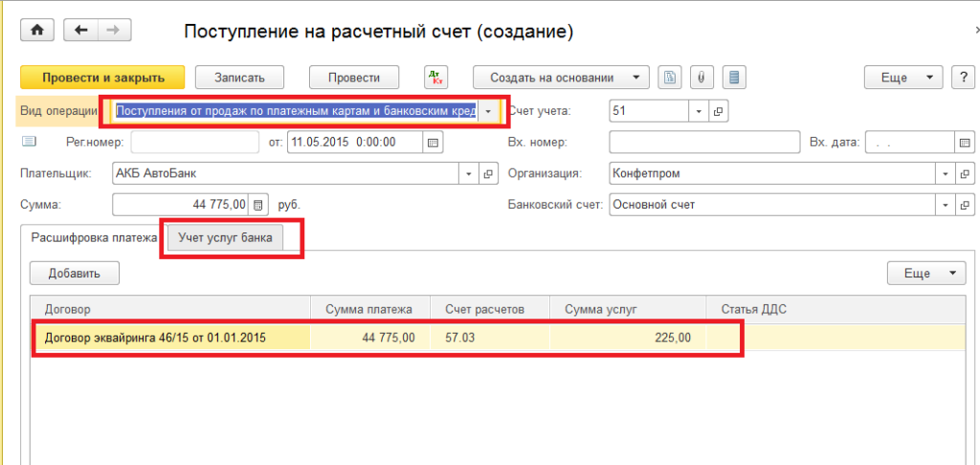Click the note icon beside Рег.номер
Image resolution: width=980 pixels, height=465 pixels.
click(30, 142)
